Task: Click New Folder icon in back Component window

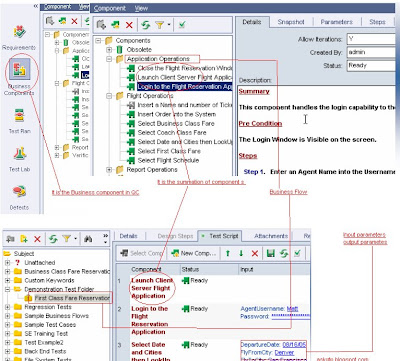Action: 50,21
